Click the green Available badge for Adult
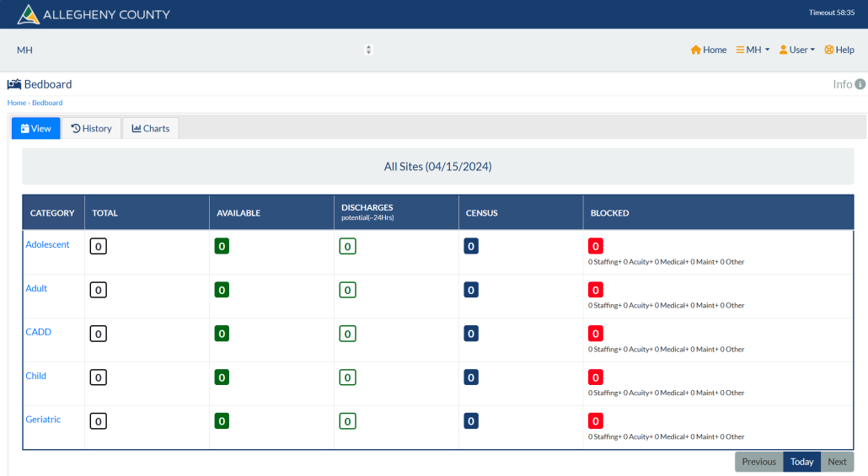 click(x=222, y=290)
